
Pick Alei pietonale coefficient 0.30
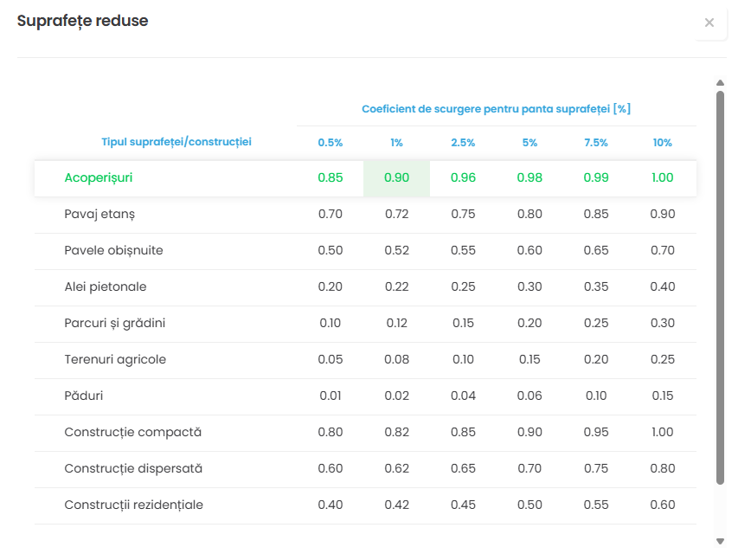(529, 286)
